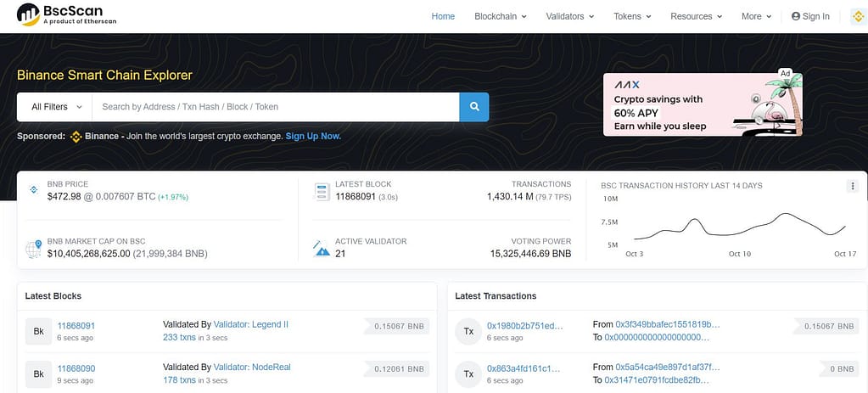Click the 0.15067 BNB tag for transaction 0x1980b2b751ed
This screenshot has width=868, height=393.
pyautogui.click(x=826, y=327)
